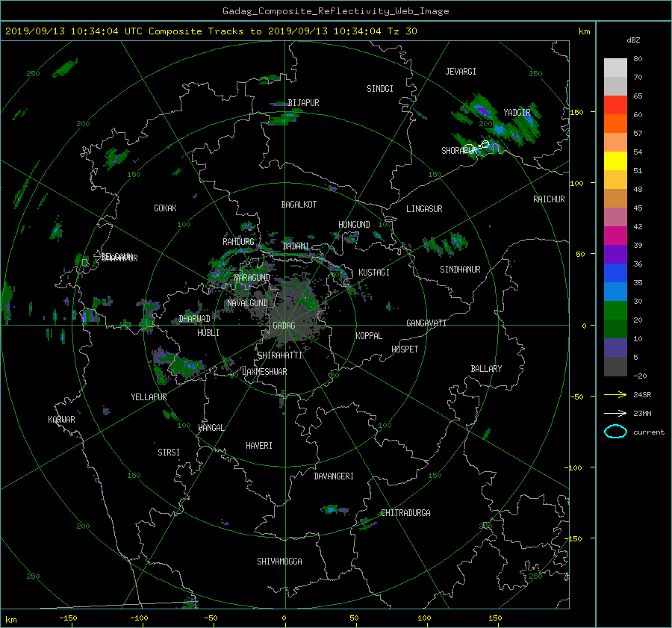Click the green 20 dBZ color swatch
672x628 pixels.
(615, 311)
